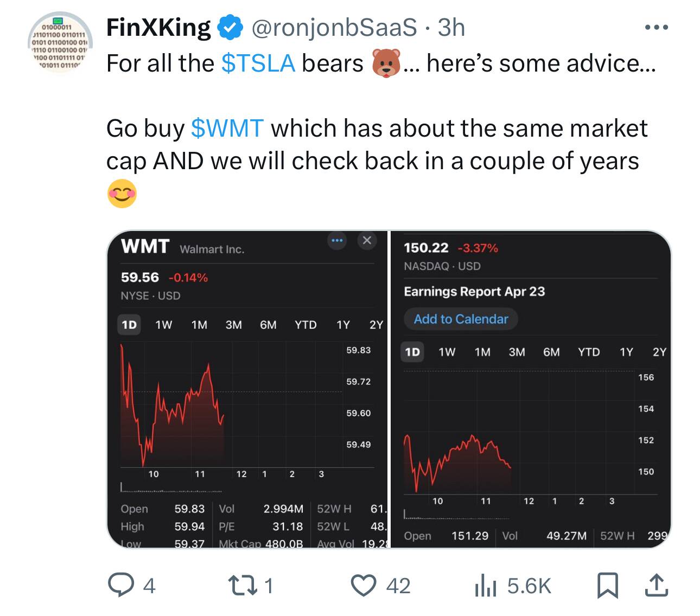Open the @ronjonbSaaS profile handle
This screenshot has width=700, height=616.
334,27
